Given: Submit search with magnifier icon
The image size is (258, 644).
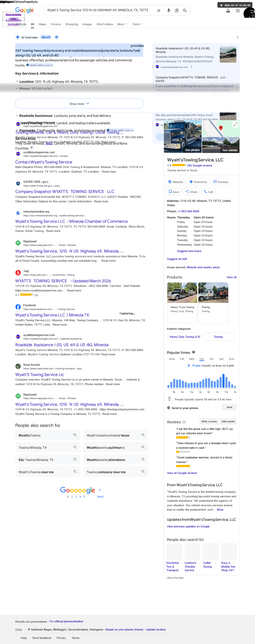Looking at the screenshot, I should [185, 10].
